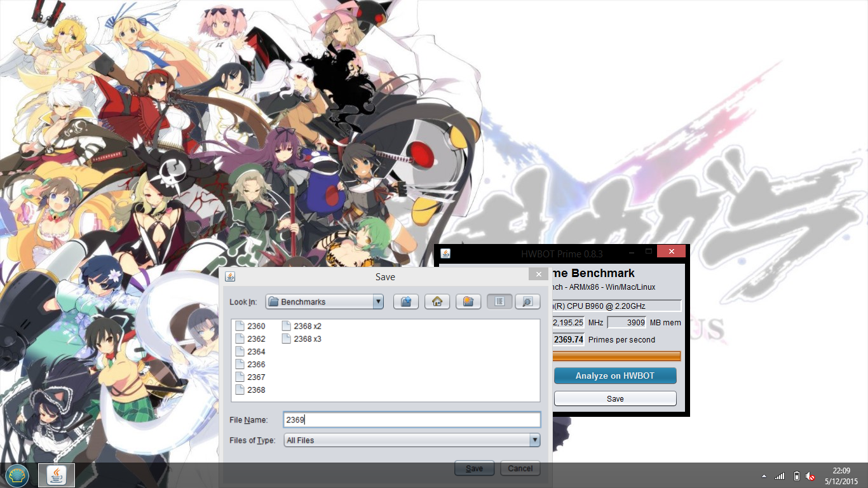Open the Start menu orb

coord(17,475)
